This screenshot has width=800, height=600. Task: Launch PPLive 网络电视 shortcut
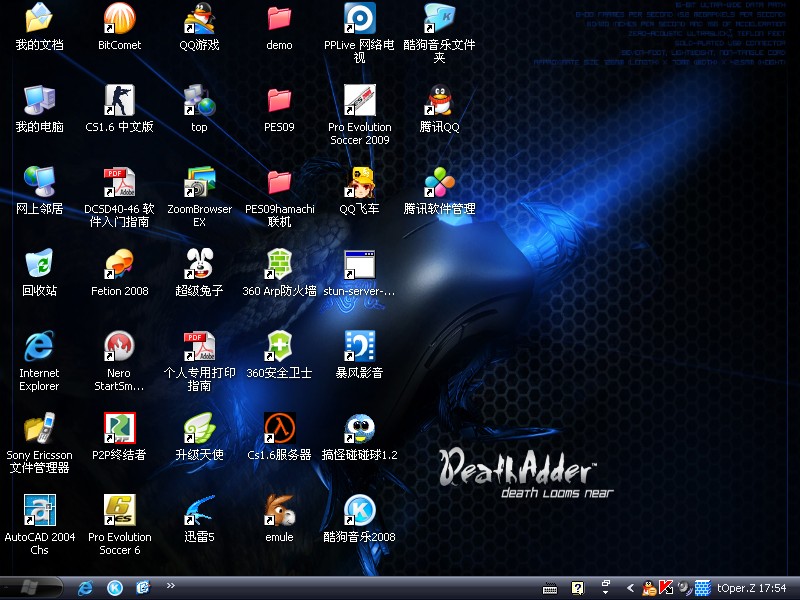point(359,18)
